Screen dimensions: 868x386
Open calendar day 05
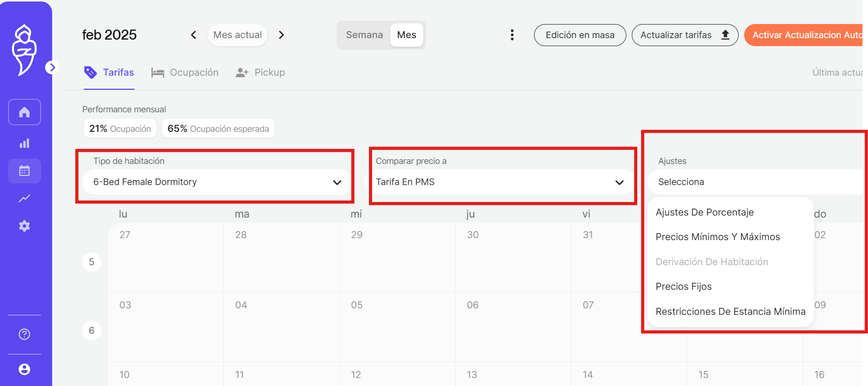tap(398, 327)
